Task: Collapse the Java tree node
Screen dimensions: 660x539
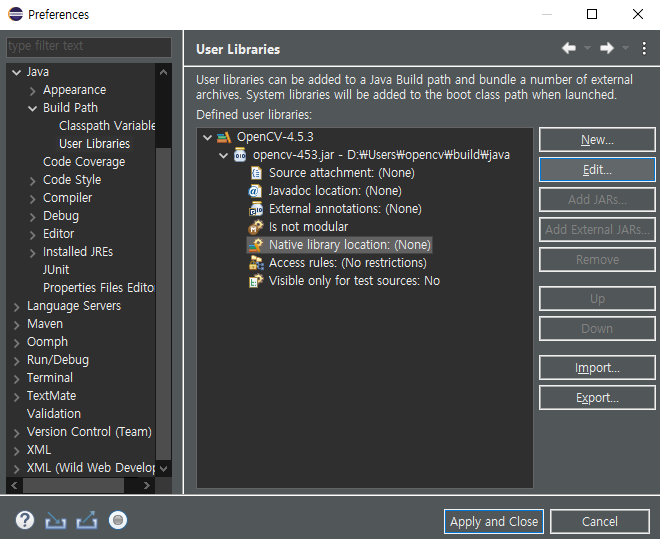Action: coord(16,72)
